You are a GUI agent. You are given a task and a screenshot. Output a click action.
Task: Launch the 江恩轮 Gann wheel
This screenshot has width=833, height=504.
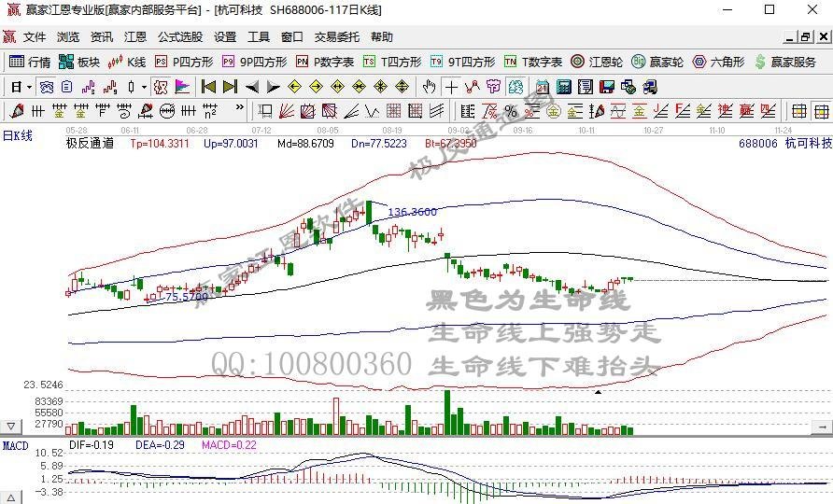[597, 63]
